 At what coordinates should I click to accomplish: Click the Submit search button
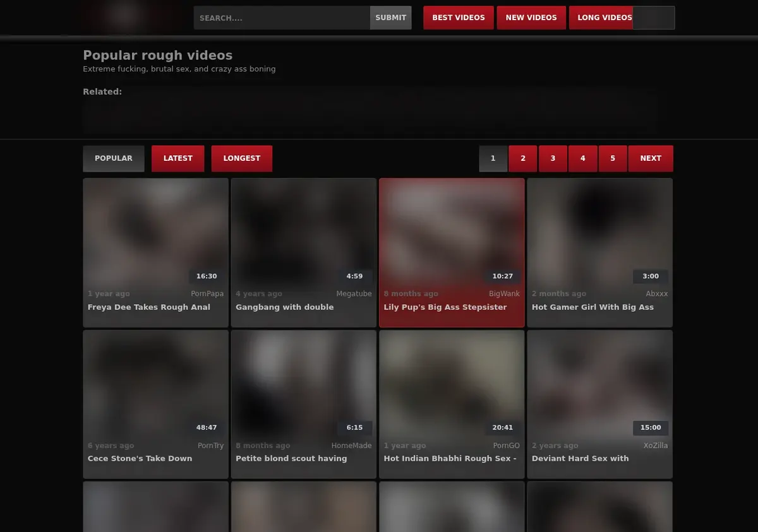(x=391, y=18)
